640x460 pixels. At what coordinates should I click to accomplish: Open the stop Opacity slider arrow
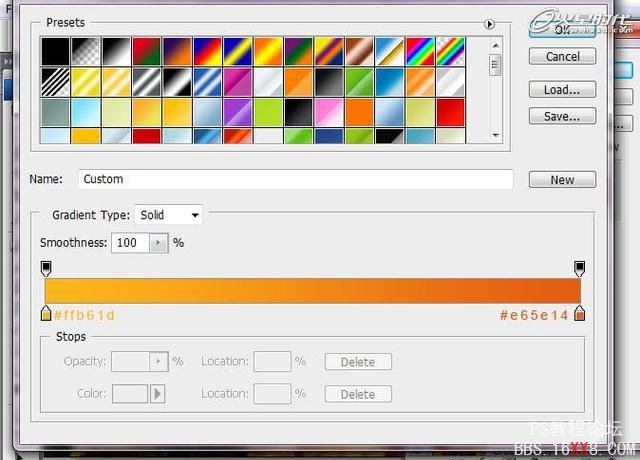(159, 362)
